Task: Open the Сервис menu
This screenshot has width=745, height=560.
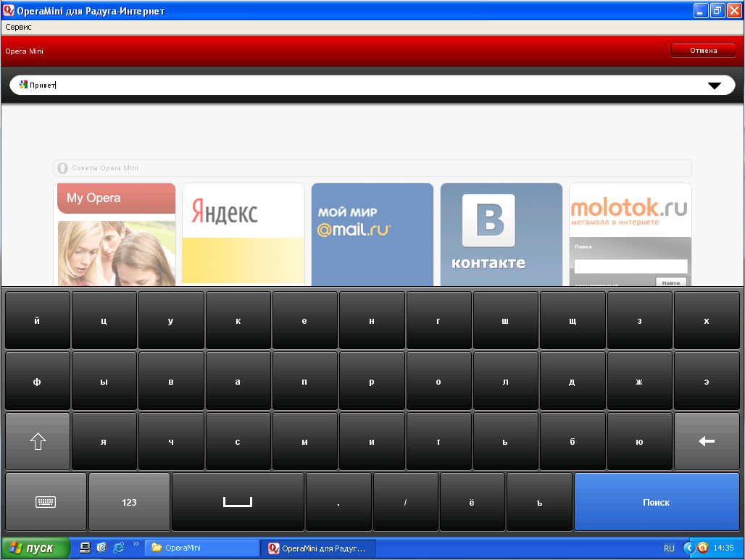Action: coord(18,27)
